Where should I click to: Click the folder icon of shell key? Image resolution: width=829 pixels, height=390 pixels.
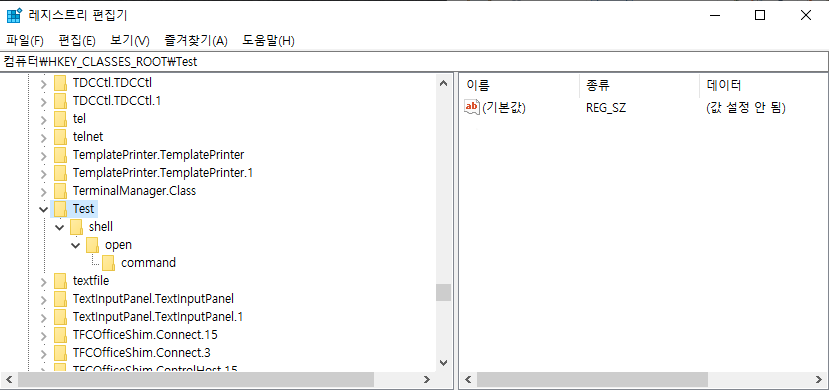pos(77,227)
